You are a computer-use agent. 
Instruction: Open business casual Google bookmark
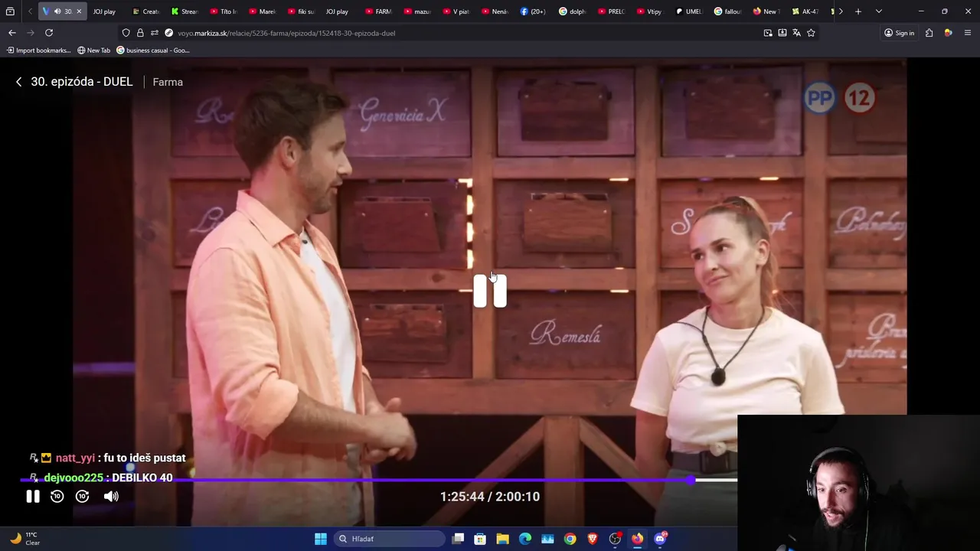point(152,51)
